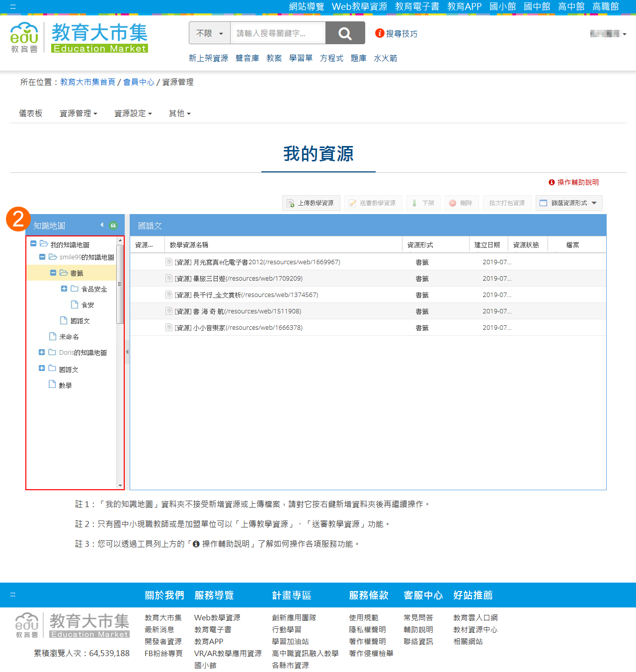636x672 pixels.
Task: Open 教育電子書 in top navigation
Action: [x=417, y=6]
